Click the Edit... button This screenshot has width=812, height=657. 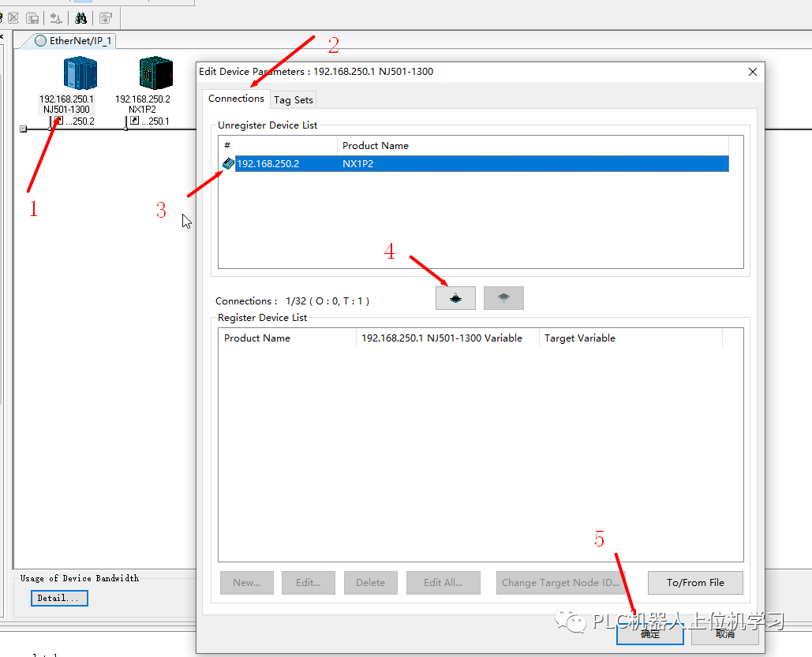pyautogui.click(x=308, y=583)
